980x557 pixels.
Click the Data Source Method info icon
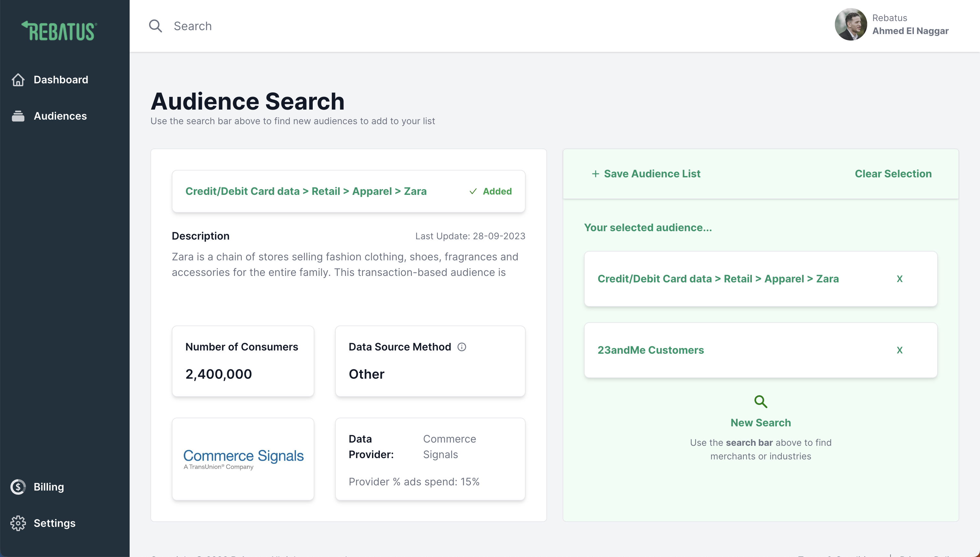coord(461,347)
